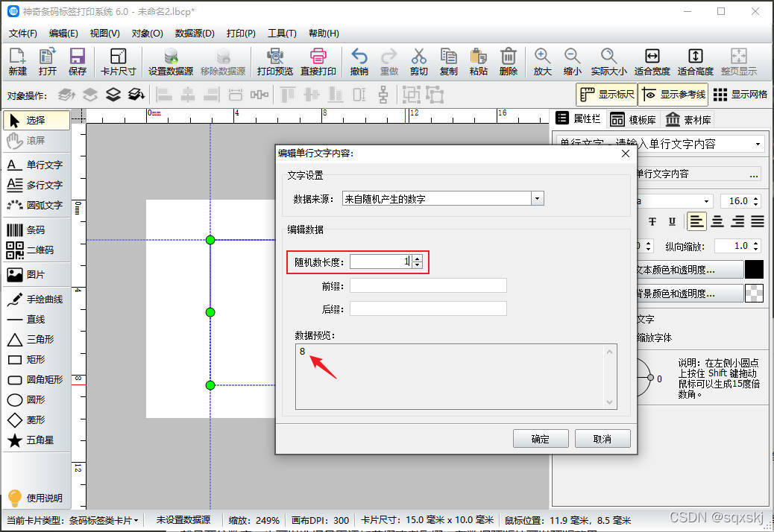Activate the 选择 selection mode

36,120
